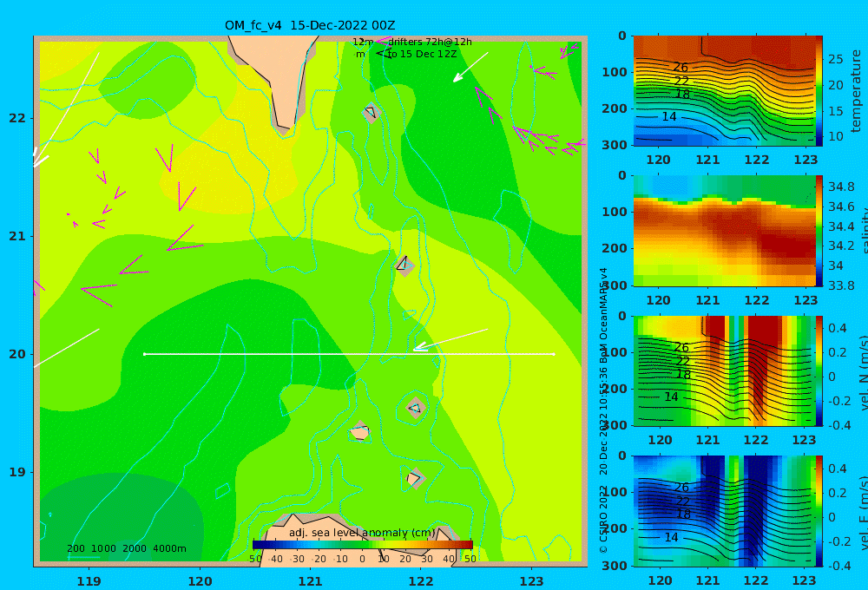Click the latitude 22 label on the map axis
Viewport: 868px width, 590px height.
click(17, 118)
